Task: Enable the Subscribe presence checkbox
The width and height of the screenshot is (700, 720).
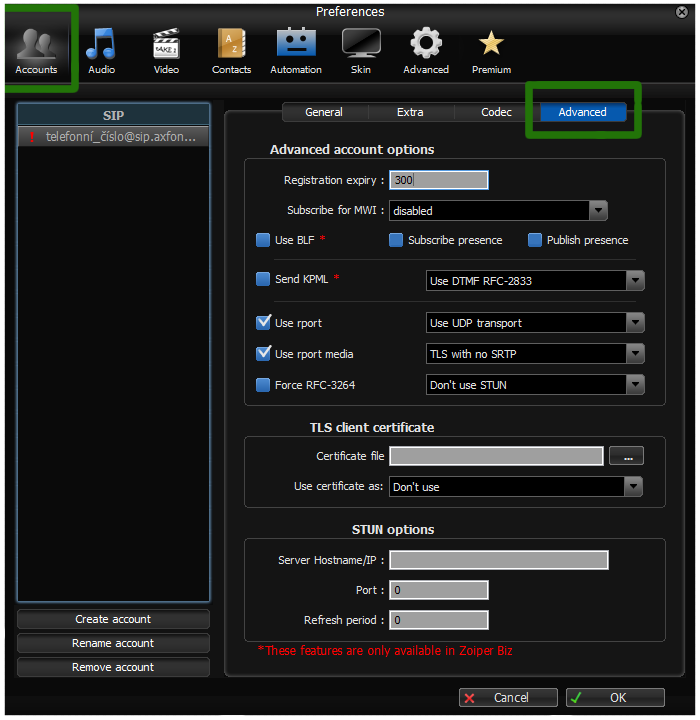Action: (396, 240)
